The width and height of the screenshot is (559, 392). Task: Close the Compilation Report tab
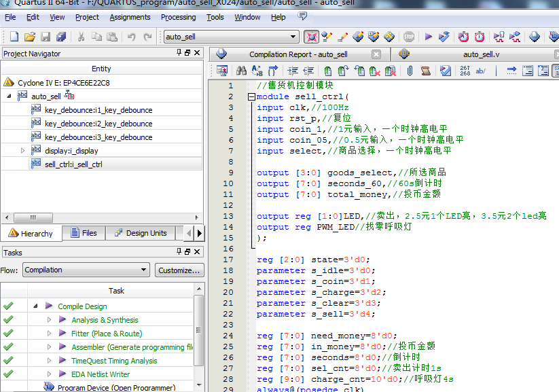point(376,54)
